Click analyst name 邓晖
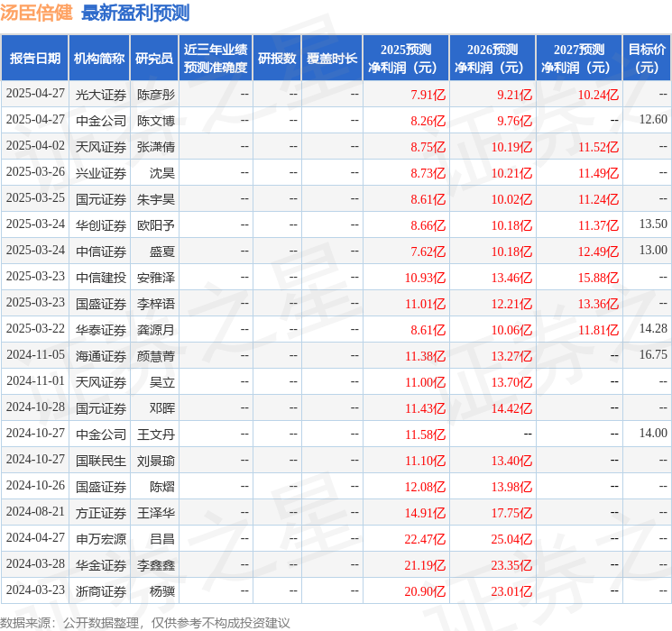The width and height of the screenshot is (672, 631). 162,408
